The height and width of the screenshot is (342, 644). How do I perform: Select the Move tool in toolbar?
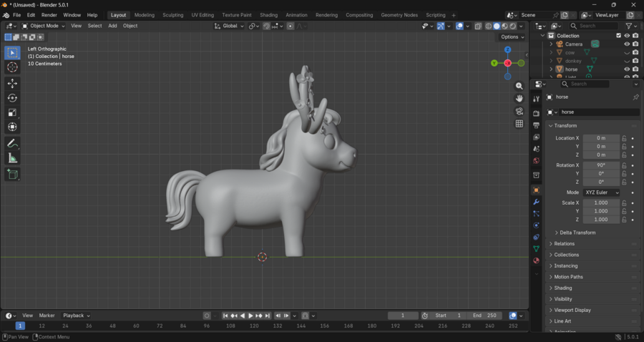pos(12,83)
